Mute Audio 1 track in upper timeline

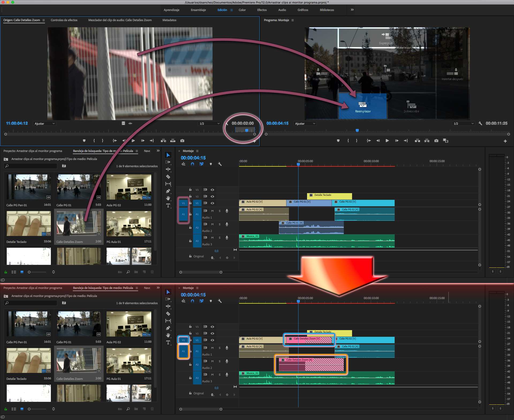(x=212, y=211)
